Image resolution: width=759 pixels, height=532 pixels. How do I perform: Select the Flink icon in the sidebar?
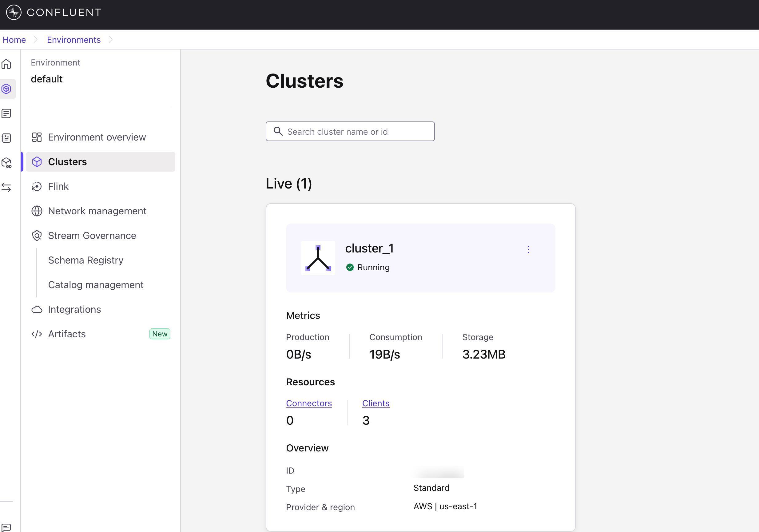click(37, 186)
